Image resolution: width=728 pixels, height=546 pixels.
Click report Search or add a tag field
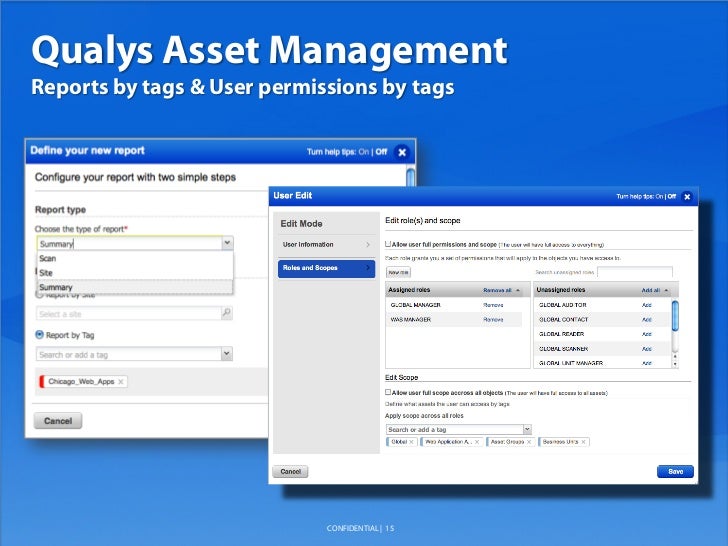[129, 354]
